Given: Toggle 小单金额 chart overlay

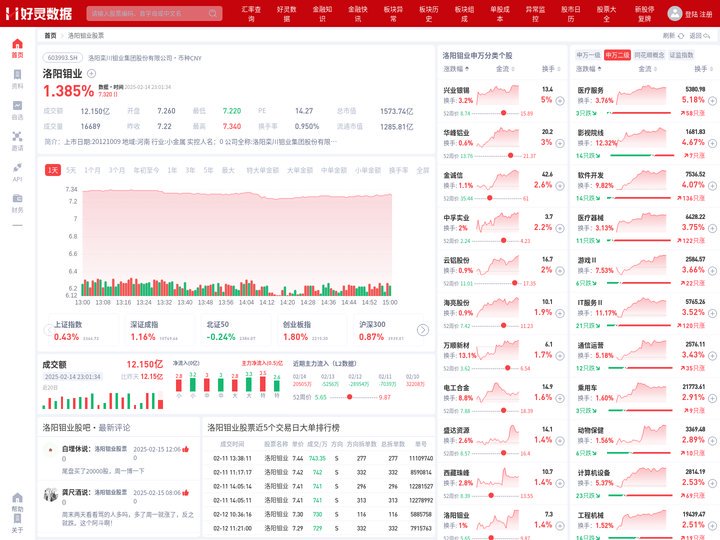Looking at the screenshot, I should [x=368, y=170].
